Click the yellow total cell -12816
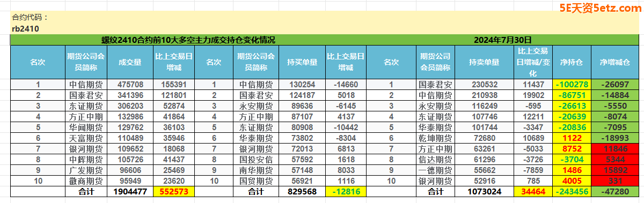Image resolution: width=644 pixels, height=203 pixels. [x=346, y=191]
